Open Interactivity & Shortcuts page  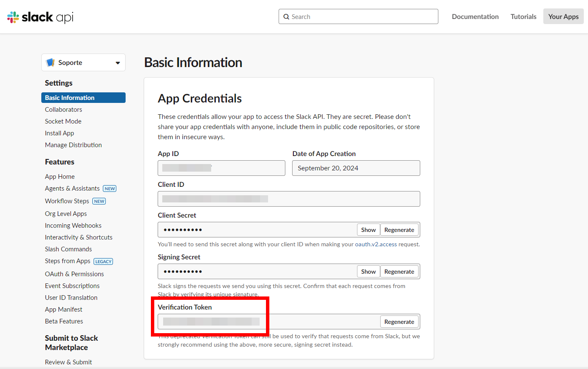(x=79, y=237)
